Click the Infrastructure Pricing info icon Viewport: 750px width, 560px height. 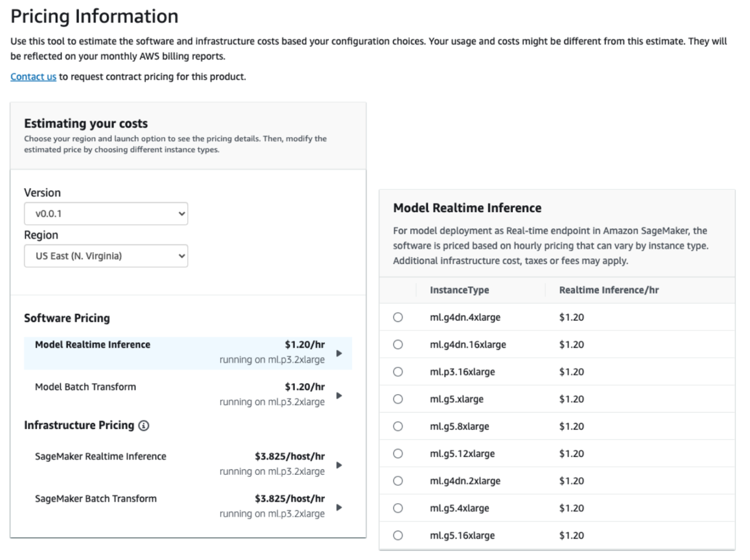[144, 426]
